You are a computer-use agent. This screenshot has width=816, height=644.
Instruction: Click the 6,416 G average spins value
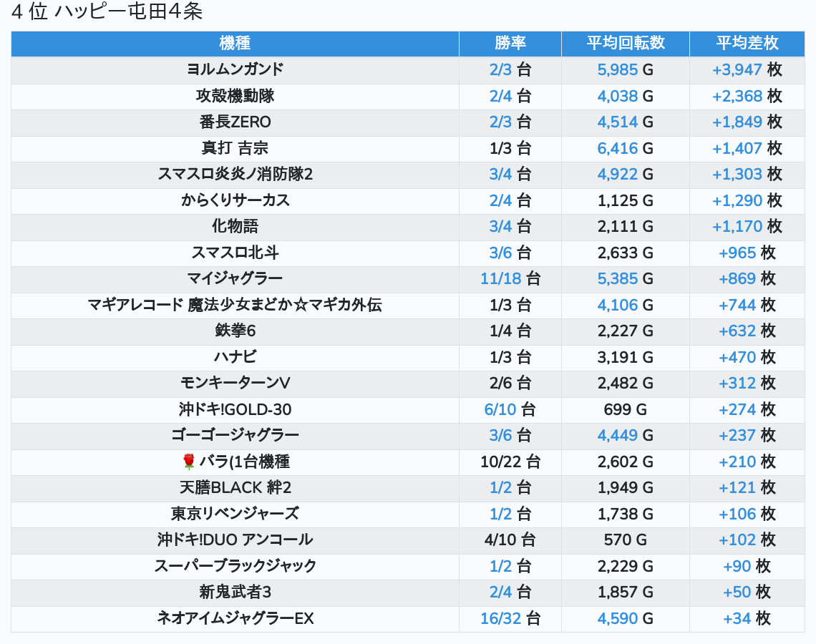(x=617, y=148)
